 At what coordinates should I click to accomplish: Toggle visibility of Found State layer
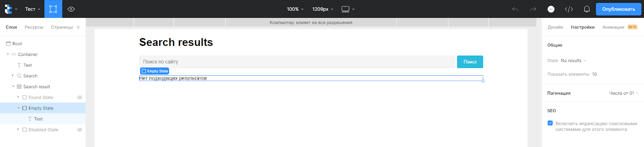click(x=80, y=97)
